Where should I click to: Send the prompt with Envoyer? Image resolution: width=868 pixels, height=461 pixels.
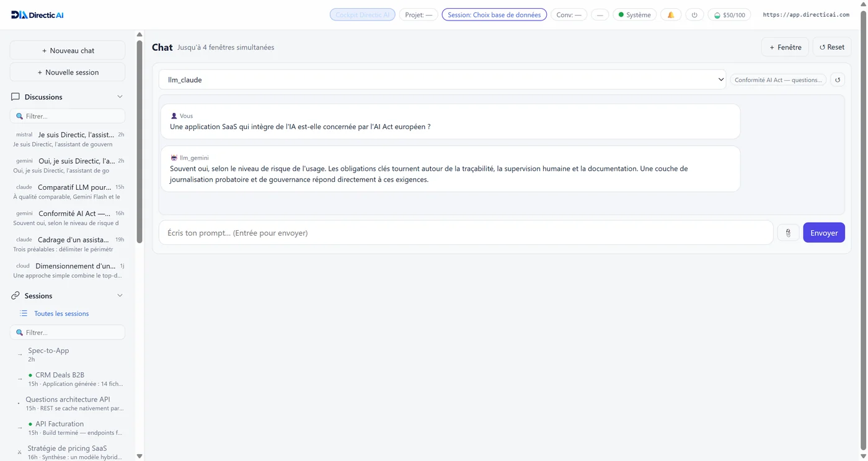click(824, 233)
